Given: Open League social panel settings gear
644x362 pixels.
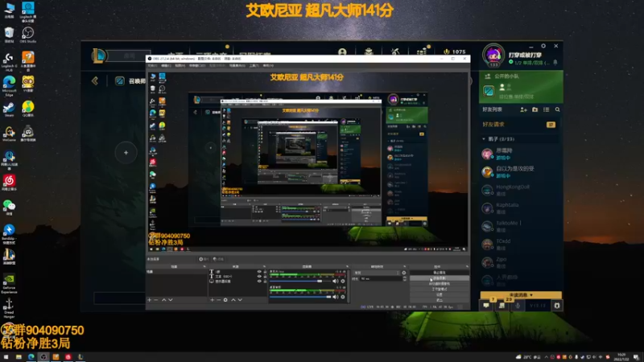Looking at the screenshot, I should coord(557,306).
